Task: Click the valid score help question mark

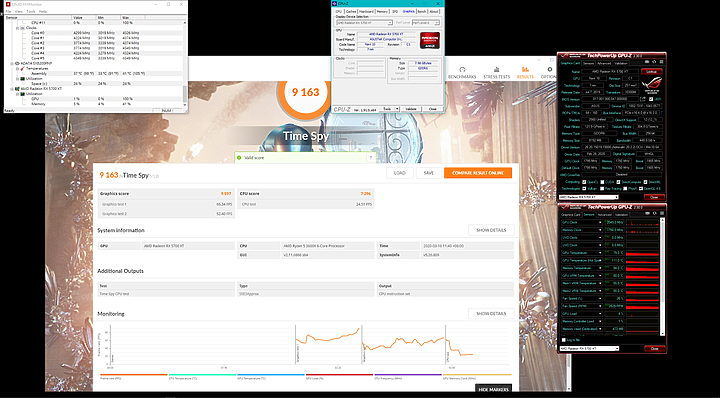Action: [x=370, y=158]
